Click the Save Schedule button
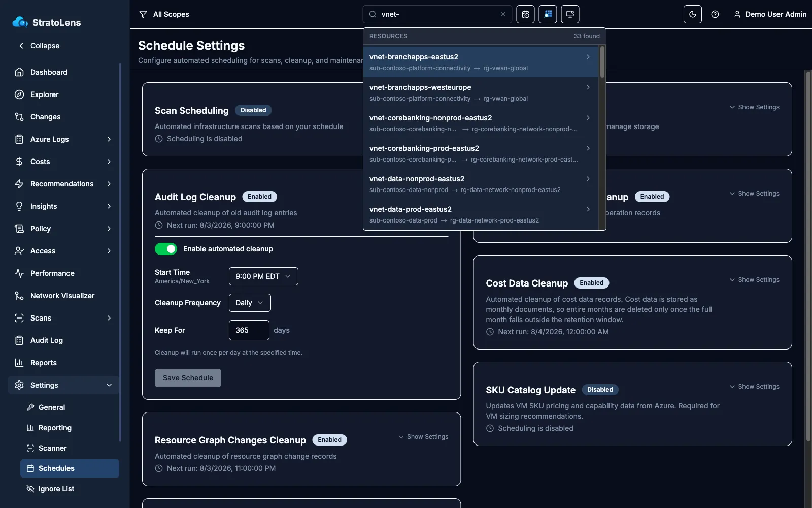The image size is (812, 508). pyautogui.click(x=188, y=378)
